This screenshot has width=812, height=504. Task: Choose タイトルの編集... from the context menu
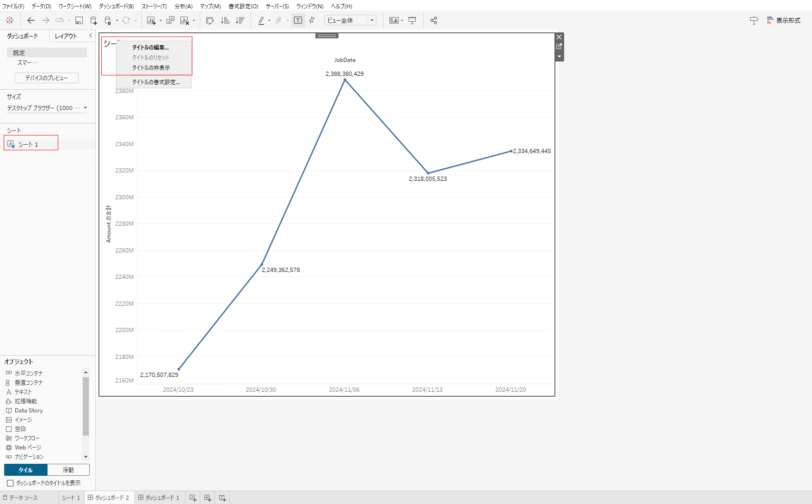coord(150,47)
